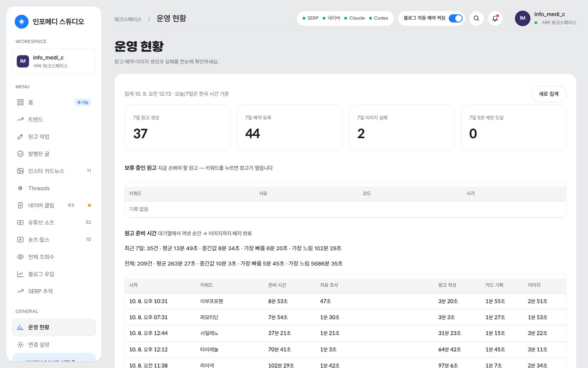
Task: Click the 10. 8. 오후 10:31 start time
Action: pyautogui.click(x=148, y=301)
